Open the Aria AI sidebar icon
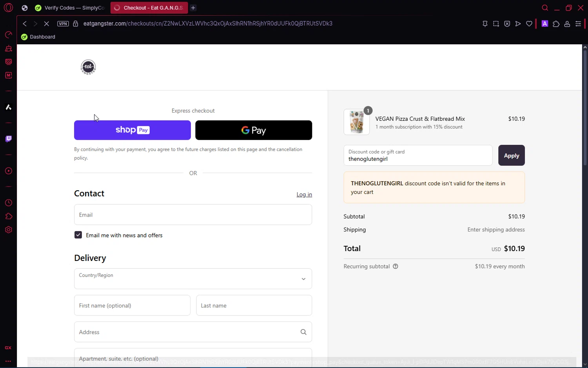The image size is (588, 368). coord(8,107)
